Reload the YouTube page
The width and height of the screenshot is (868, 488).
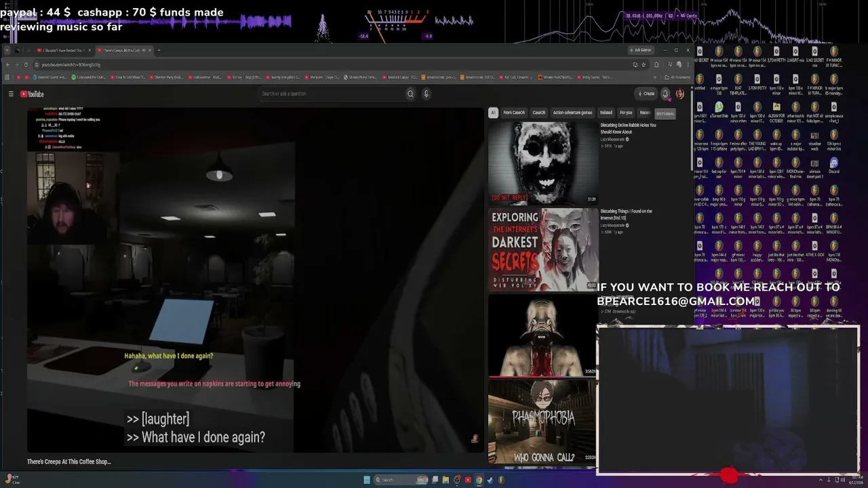(x=26, y=64)
